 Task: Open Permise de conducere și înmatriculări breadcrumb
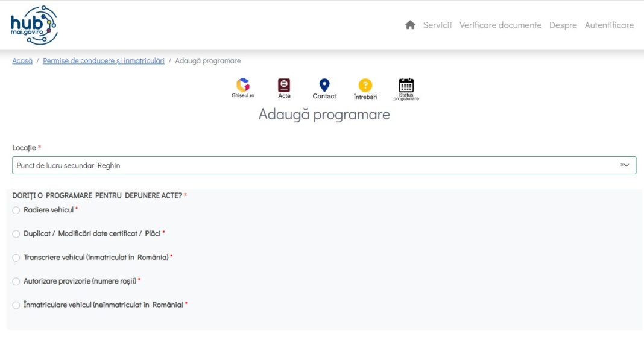[x=104, y=61]
